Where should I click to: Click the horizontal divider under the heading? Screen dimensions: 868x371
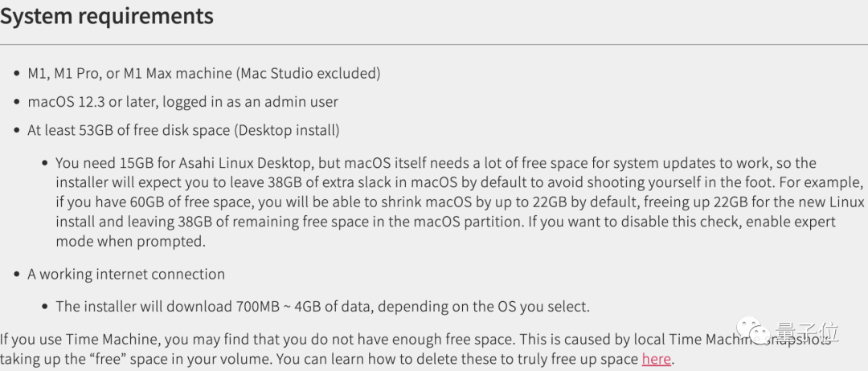[x=434, y=43]
